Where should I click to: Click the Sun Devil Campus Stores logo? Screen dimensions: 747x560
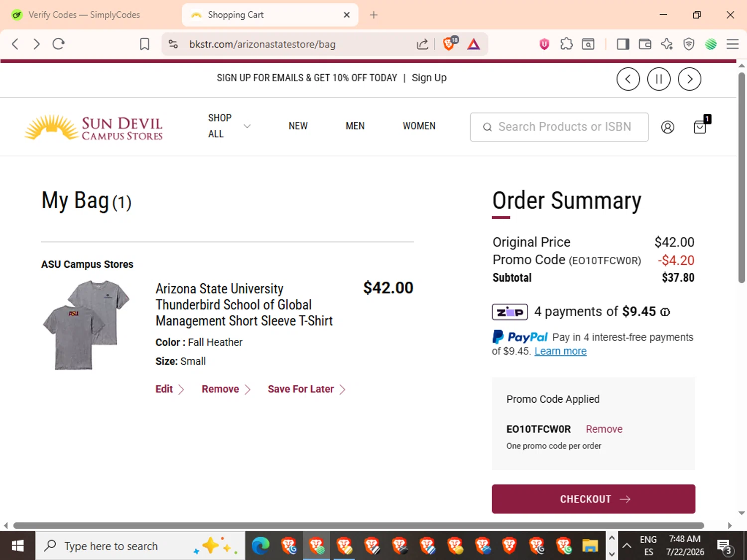pos(94,127)
